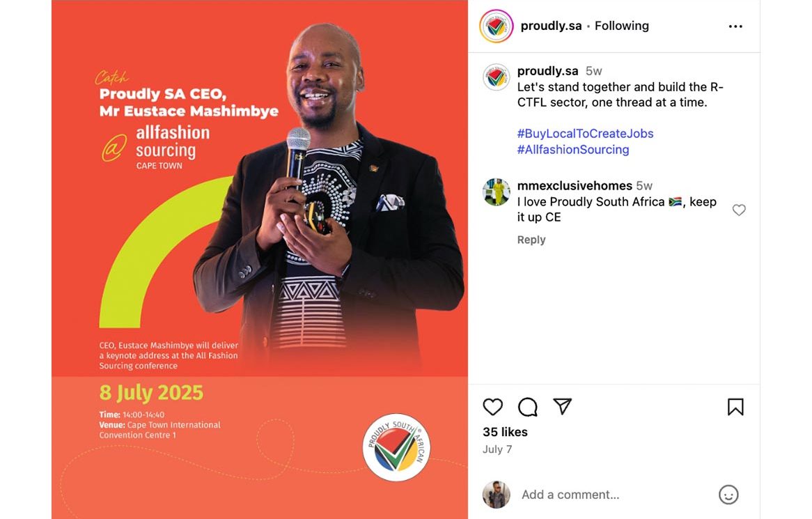The width and height of the screenshot is (812, 519).
Task: Open proudly.sa username in post header
Action: (551, 26)
